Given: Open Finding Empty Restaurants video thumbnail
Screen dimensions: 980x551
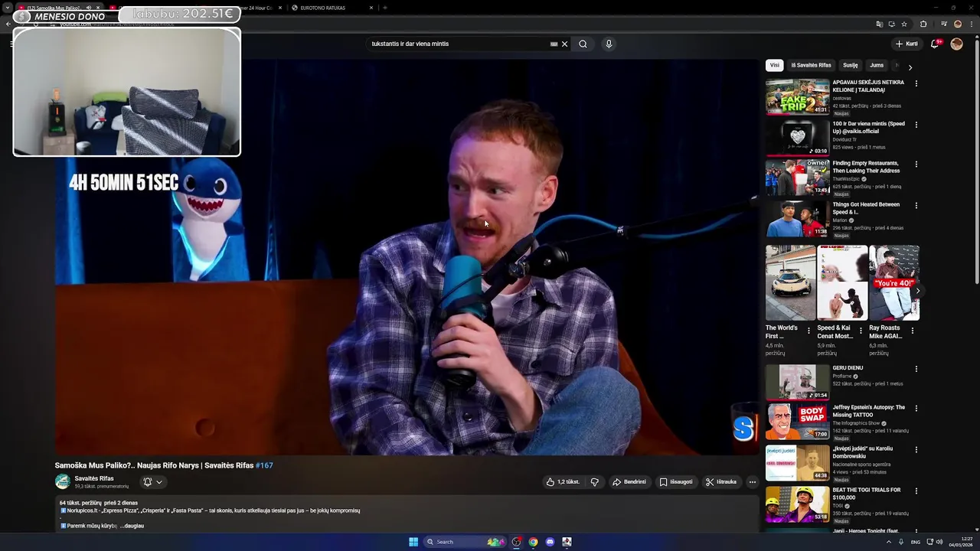Looking at the screenshot, I should (797, 178).
